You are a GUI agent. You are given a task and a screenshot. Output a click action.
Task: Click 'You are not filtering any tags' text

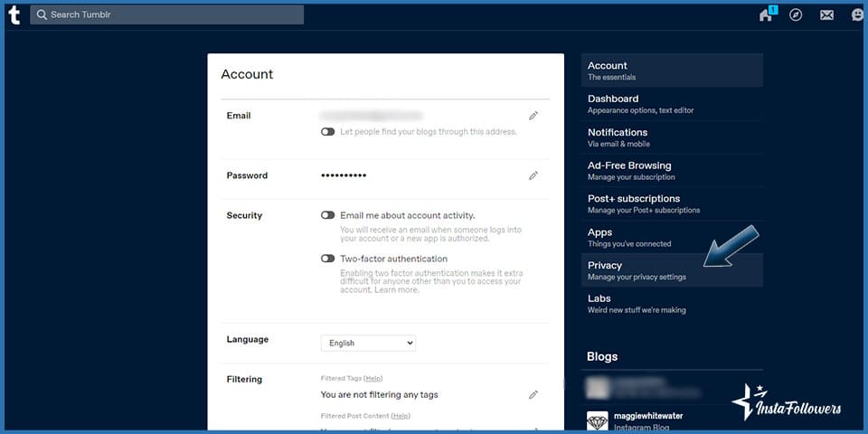[379, 395]
